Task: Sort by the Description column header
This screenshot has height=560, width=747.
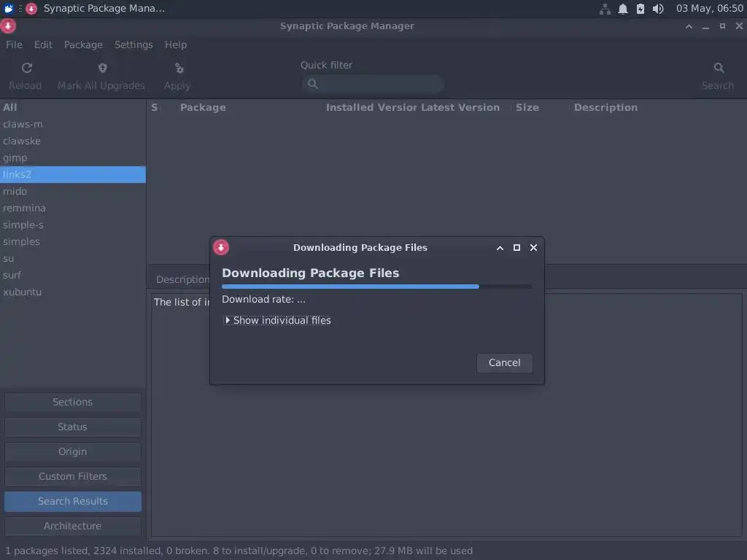Action: click(657, 108)
